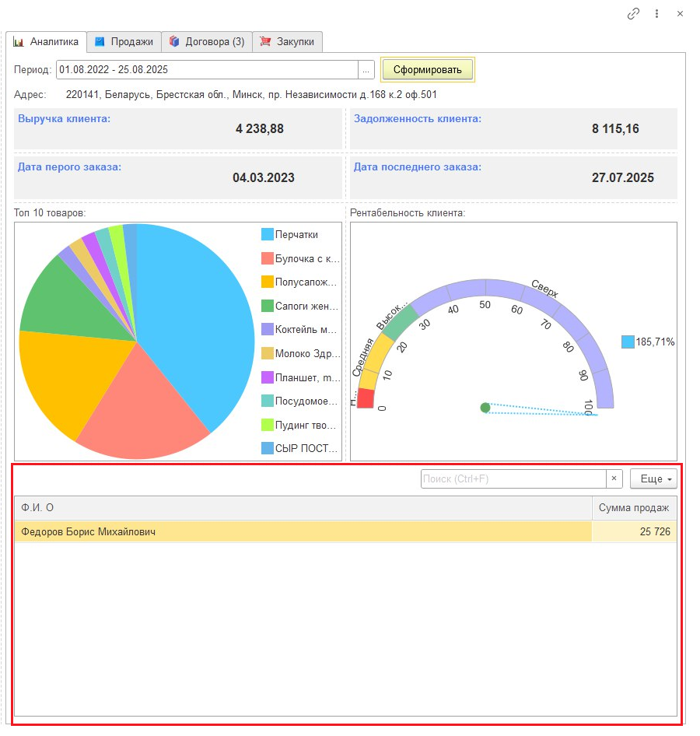Click the icon on Продажи tab
Viewport: 700px width, 736px height.
coord(100,41)
